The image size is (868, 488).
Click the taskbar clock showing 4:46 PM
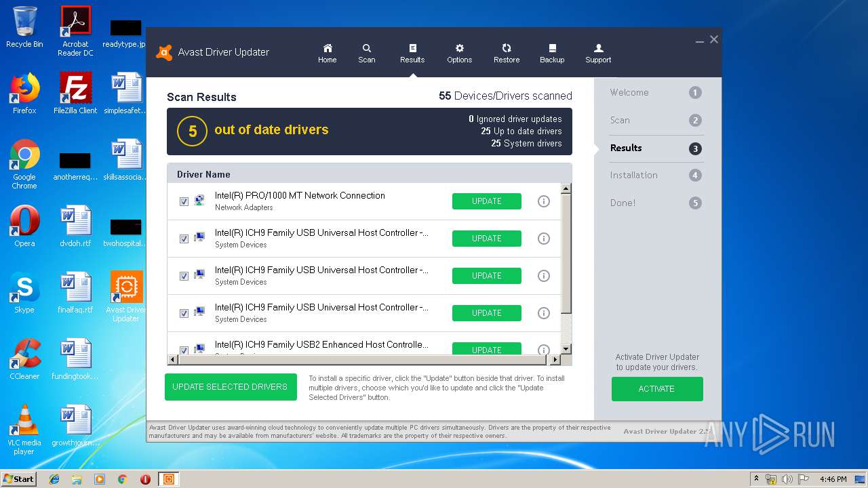click(x=833, y=479)
